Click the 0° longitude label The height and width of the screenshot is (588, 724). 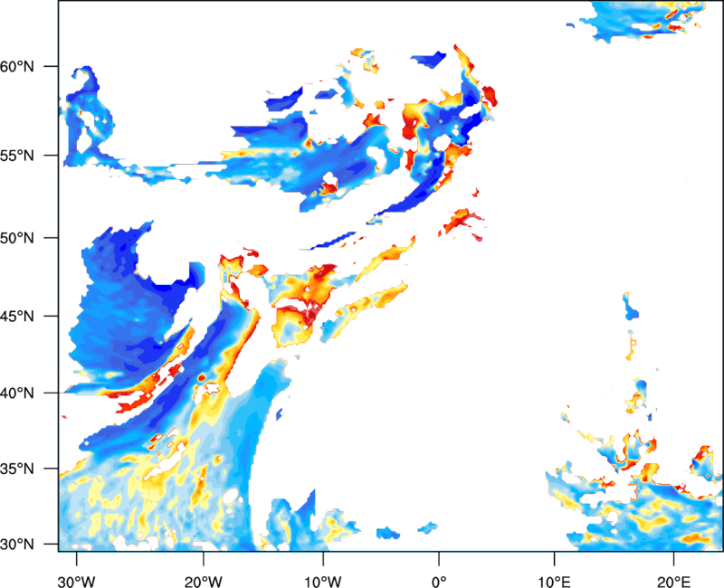439,582
